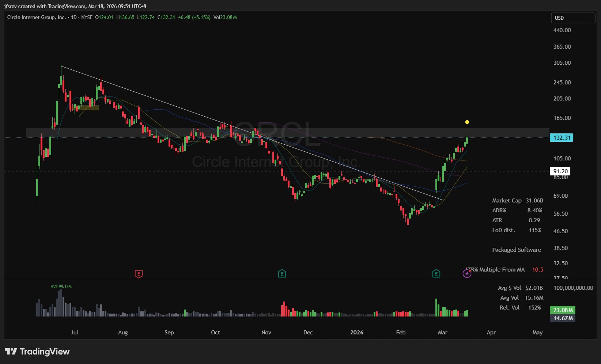Click the red earnings E marker
The width and height of the screenshot is (601, 364).
tap(139, 273)
